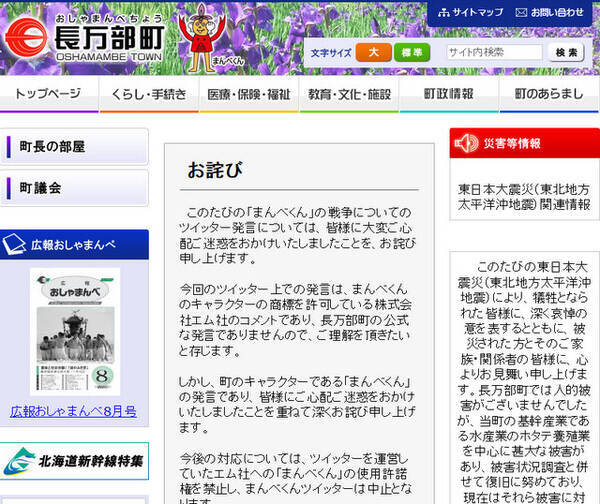Set text size to large with 大 button

click(373, 52)
